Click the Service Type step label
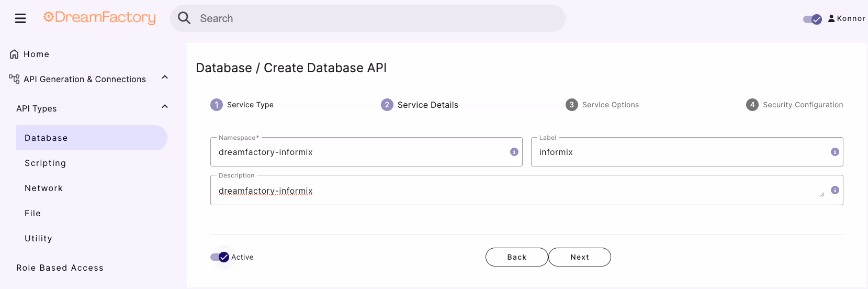The height and width of the screenshot is (289, 868). pos(250,105)
